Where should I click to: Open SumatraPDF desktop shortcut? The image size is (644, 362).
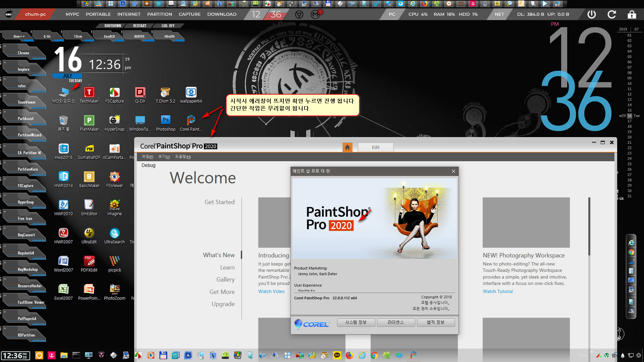coord(89,152)
